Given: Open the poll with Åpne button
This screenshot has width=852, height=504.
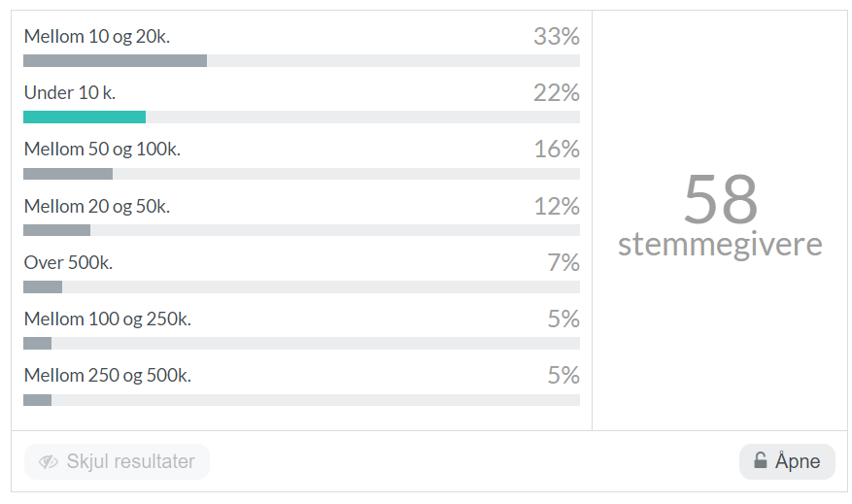Looking at the screenshot, I should point(787,461).
